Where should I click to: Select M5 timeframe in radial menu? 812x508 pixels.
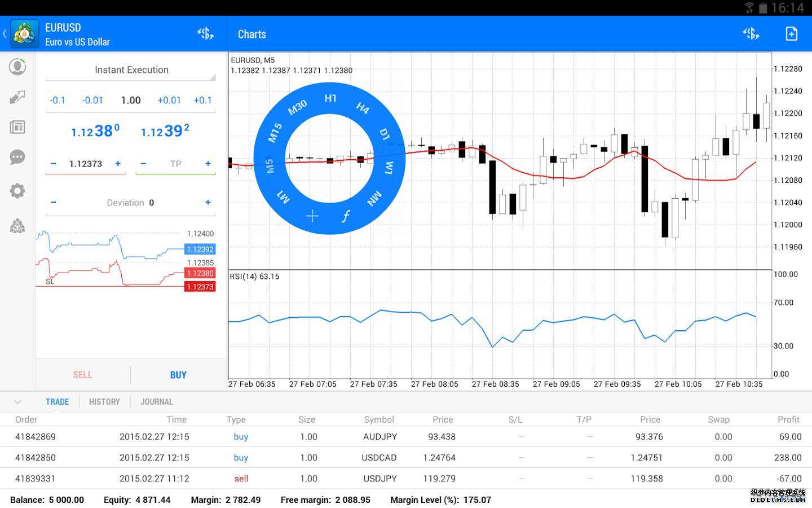pos(270,166)
